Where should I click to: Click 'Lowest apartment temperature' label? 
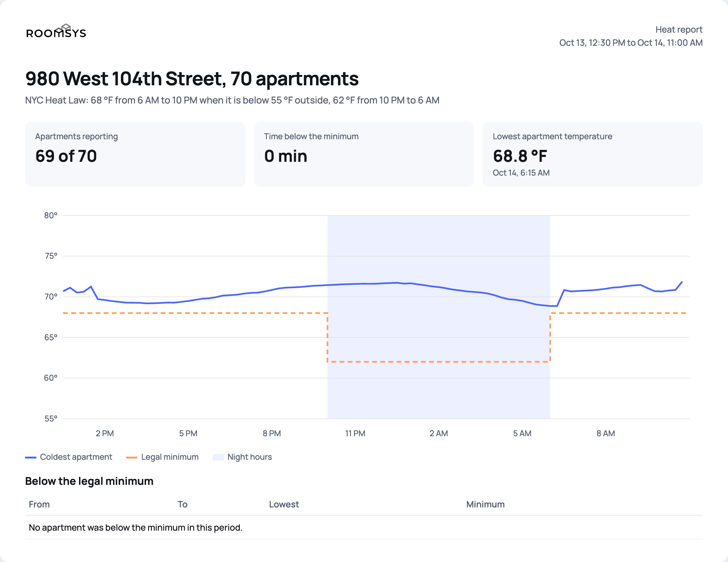pos(552,137)
